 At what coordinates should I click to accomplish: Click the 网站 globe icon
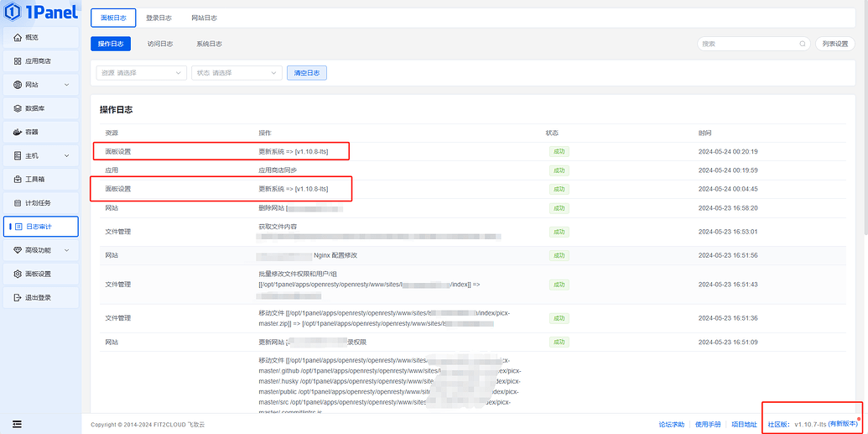[x=17, y=85]
